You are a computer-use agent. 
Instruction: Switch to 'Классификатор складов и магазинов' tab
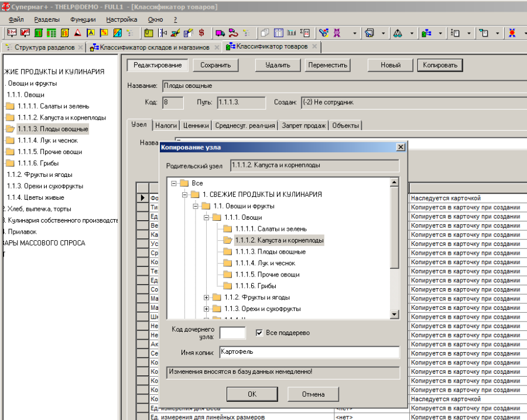155,47
